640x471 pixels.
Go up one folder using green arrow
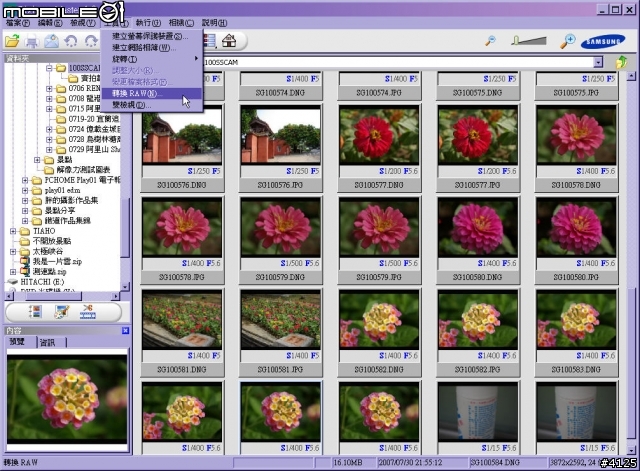[x=621, y=62]
